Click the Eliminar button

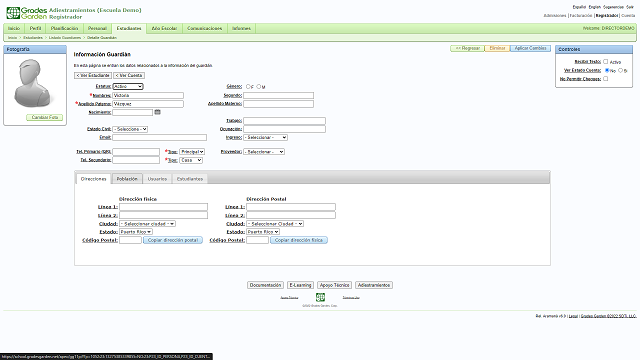[497, 48]
